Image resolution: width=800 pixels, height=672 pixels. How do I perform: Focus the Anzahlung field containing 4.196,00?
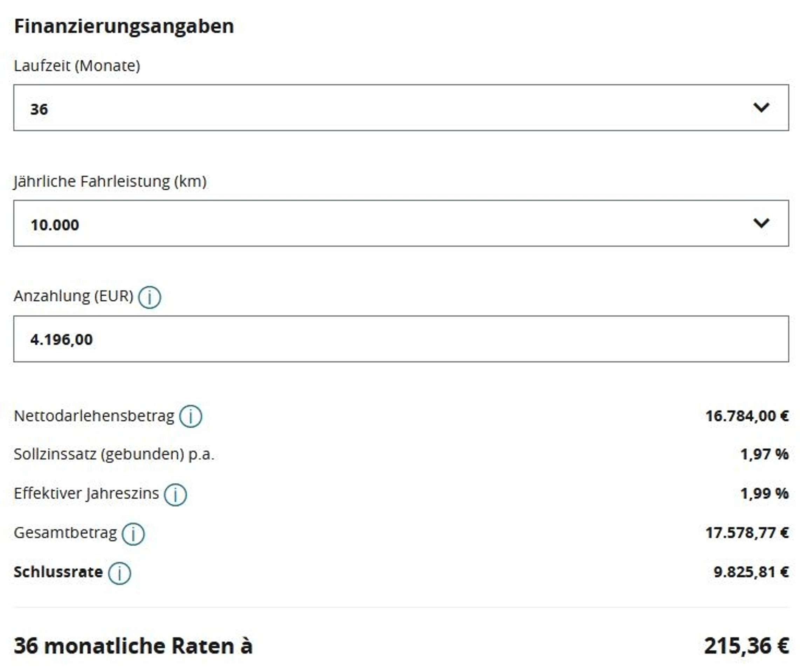401,339
